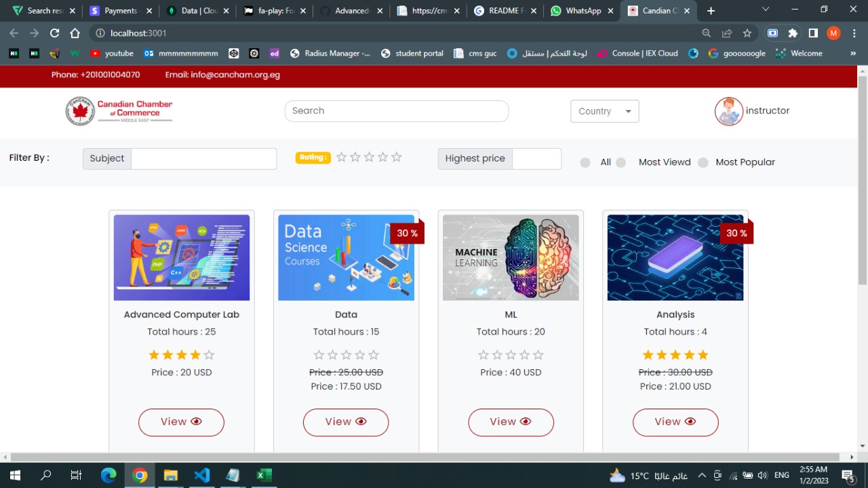
Task: Select the Most Viewd radio option
Action: (620, 163)
